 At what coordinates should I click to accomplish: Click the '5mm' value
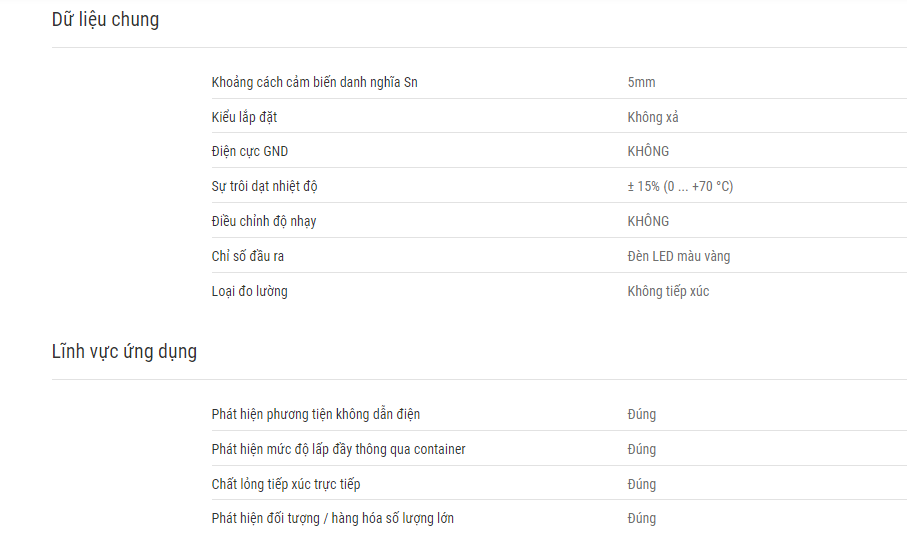click(641, 82)
